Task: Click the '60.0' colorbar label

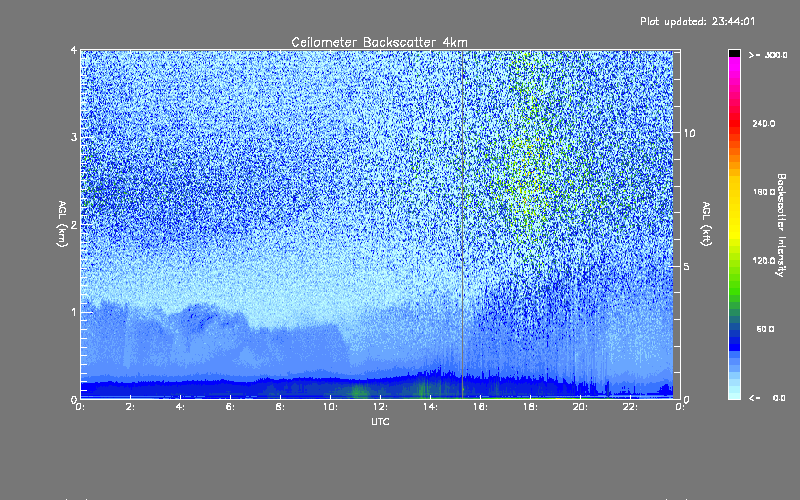Action: pyautogui.click(x=765, y=329)
